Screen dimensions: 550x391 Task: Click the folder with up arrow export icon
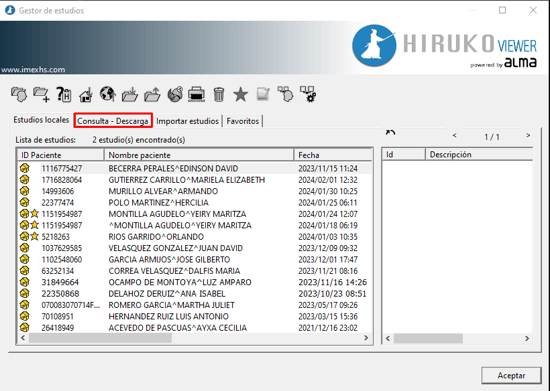[x=152, y=94]
